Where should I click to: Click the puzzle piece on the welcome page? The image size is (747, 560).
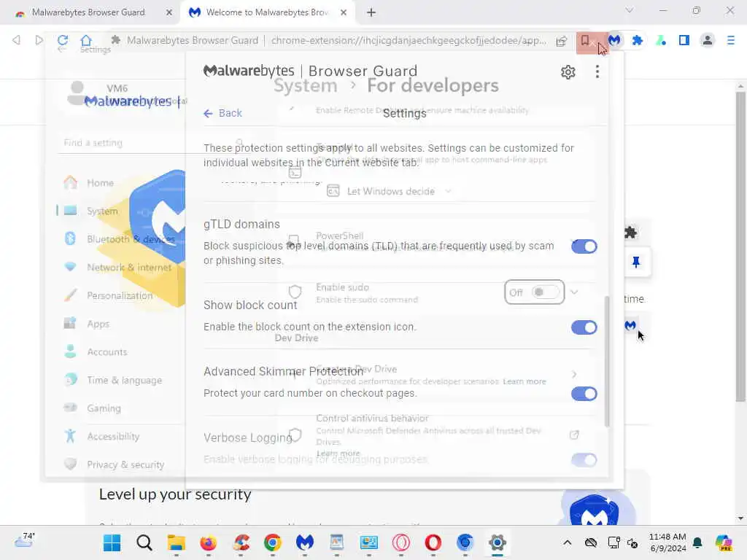(630, 233)
